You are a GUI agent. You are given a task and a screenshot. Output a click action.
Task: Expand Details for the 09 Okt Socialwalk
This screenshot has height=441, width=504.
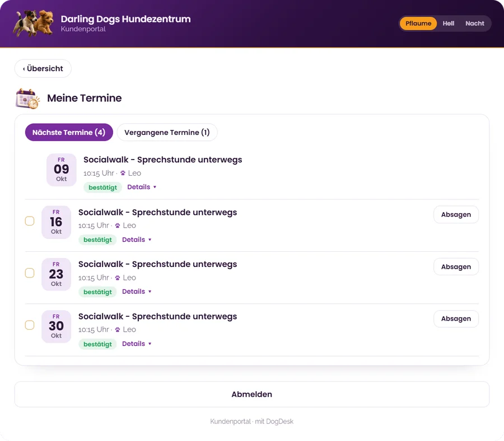[x=142, y=187]
